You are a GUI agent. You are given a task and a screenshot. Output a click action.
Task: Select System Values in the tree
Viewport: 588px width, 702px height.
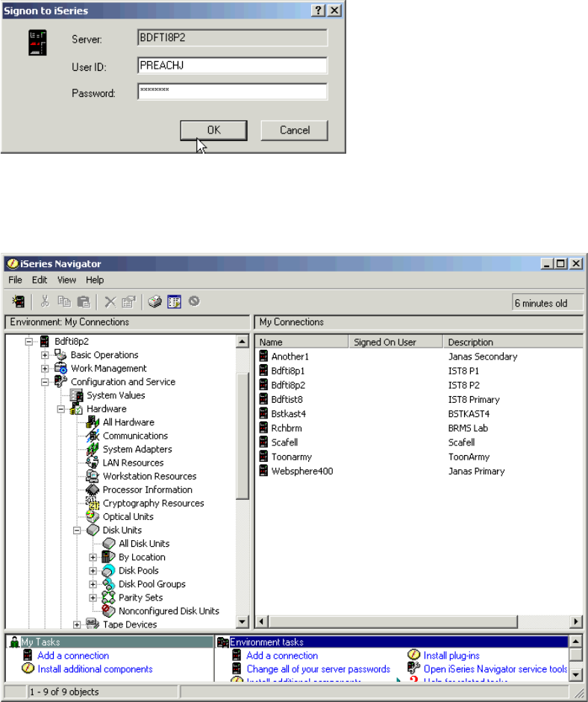116,395
